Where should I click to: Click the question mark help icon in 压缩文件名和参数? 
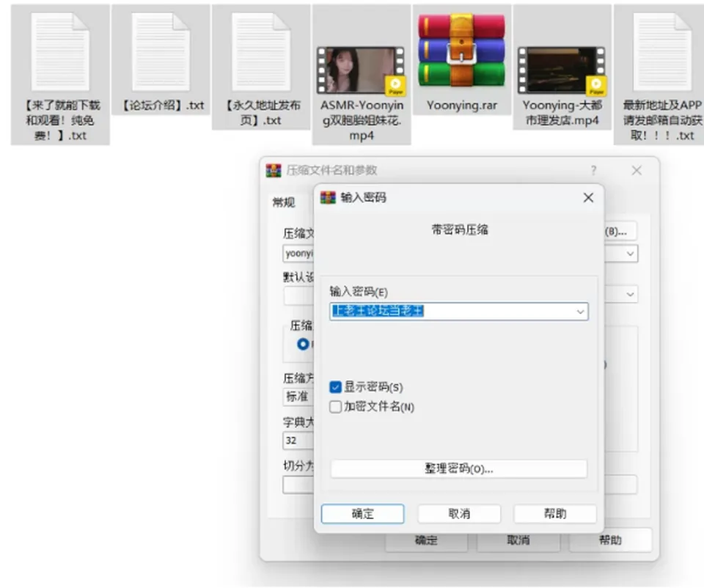click(593, 170)
